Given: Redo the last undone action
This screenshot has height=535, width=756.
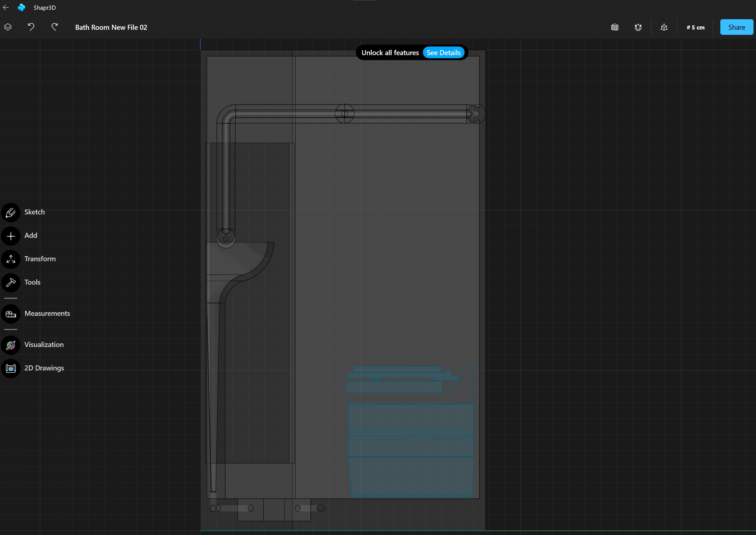Looking at the screenshot, I should 55,27.
